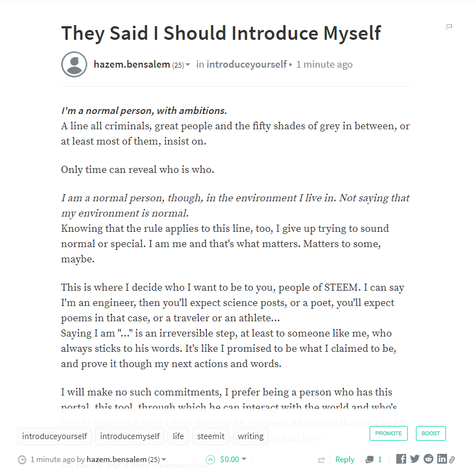Copy the post link via chain icon
This screenshot has height=468, width=476.
(x=451, y=459)
